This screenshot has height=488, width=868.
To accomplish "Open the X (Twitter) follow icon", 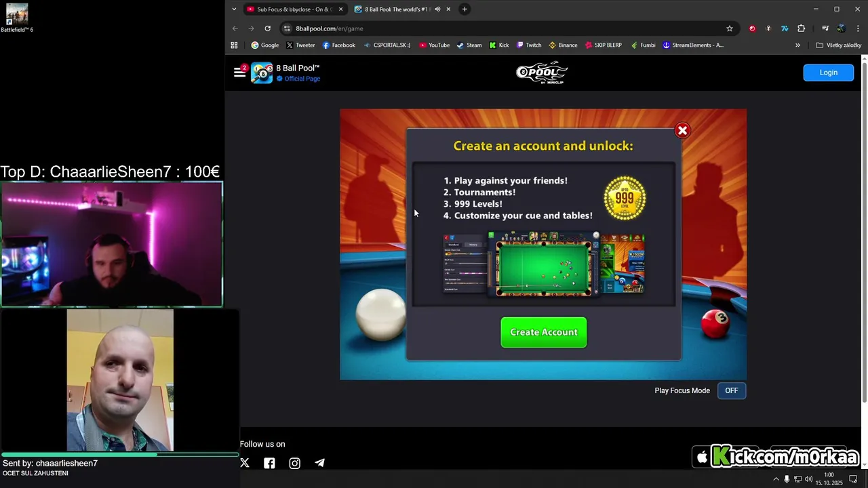I will (x=245, y=463).
